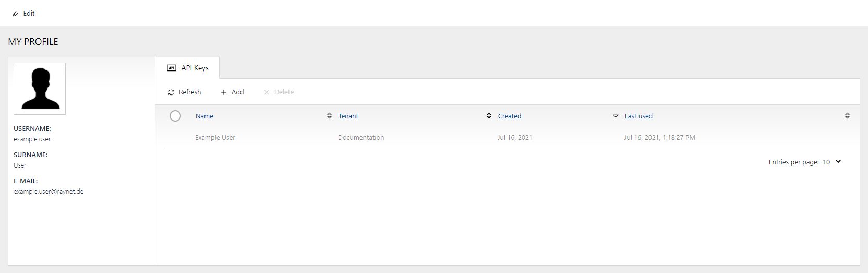Click the API icon on the tab
The width and height of the screenshot is (868, 273).
(172, 68)
